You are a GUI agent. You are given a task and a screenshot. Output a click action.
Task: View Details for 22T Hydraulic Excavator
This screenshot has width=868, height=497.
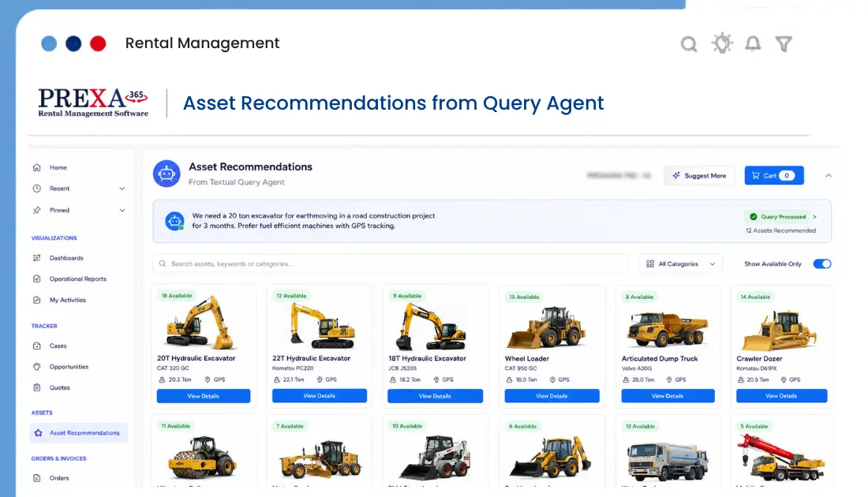pos(320,396)
